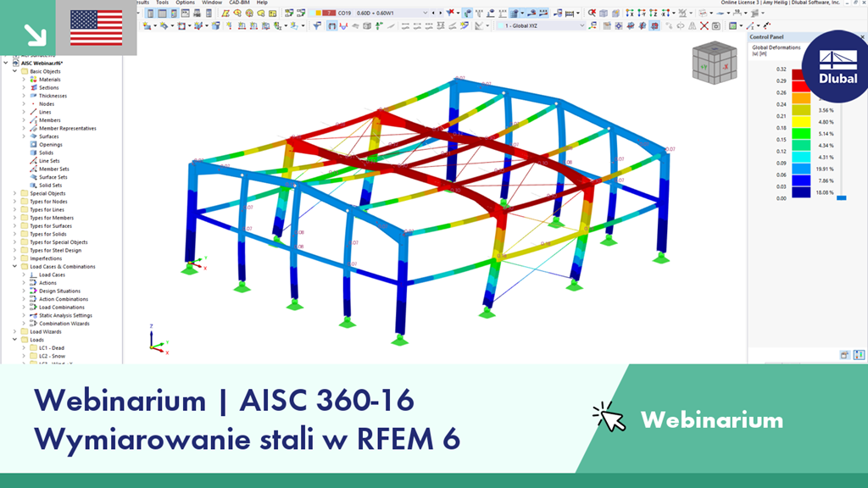Select Imperfections folder in tree
The height and width of the screenshot is (488, 868).
coord(46,258)
